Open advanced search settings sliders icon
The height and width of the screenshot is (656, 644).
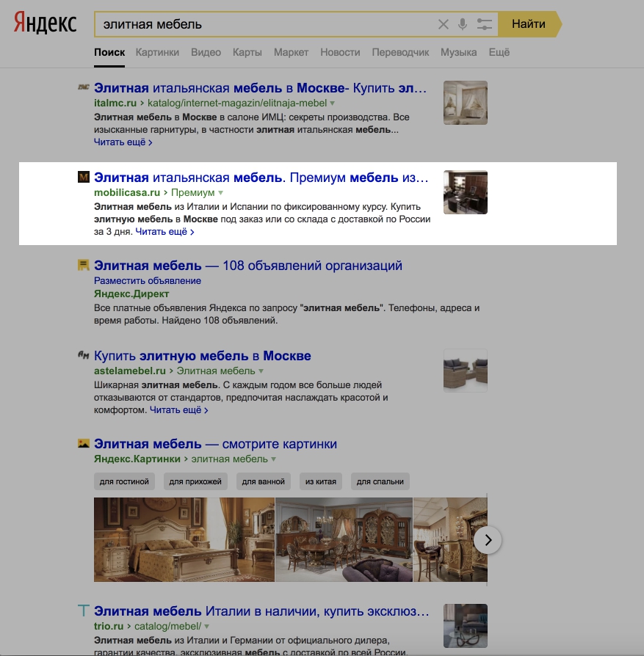484,24
